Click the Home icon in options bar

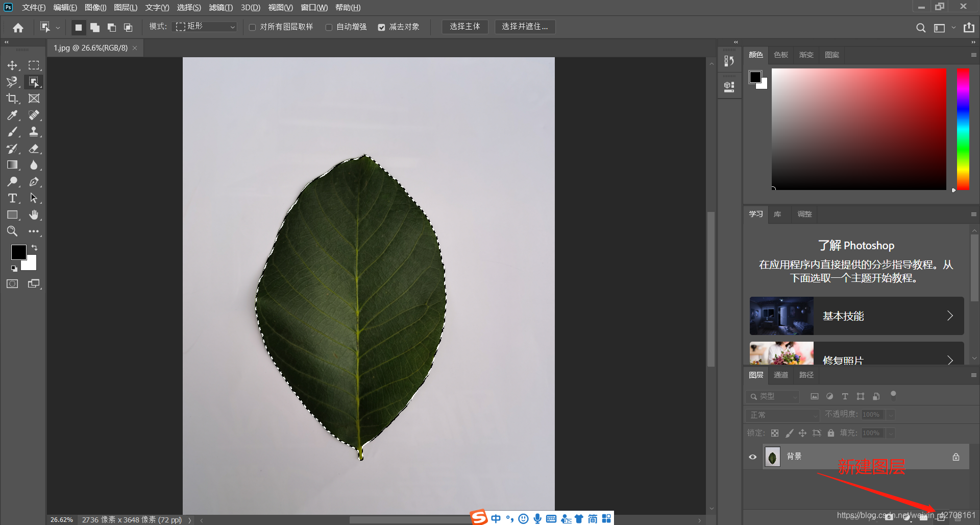[18, 28]
